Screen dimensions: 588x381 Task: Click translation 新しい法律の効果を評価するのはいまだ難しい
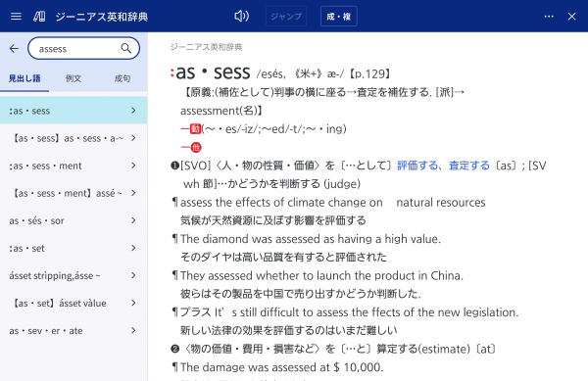288,330
